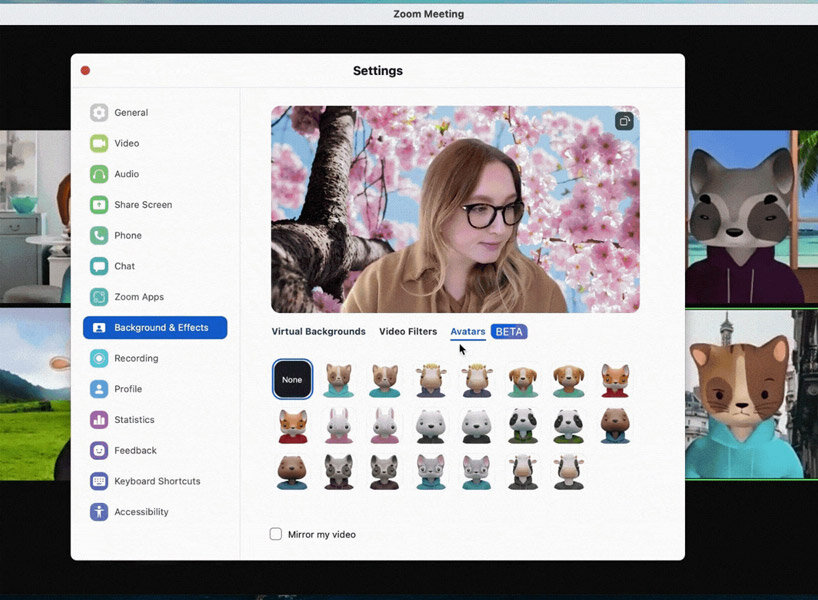
Task: Pick the black-and-white cow avatar in t-shirt
Action: click(569, 472)
